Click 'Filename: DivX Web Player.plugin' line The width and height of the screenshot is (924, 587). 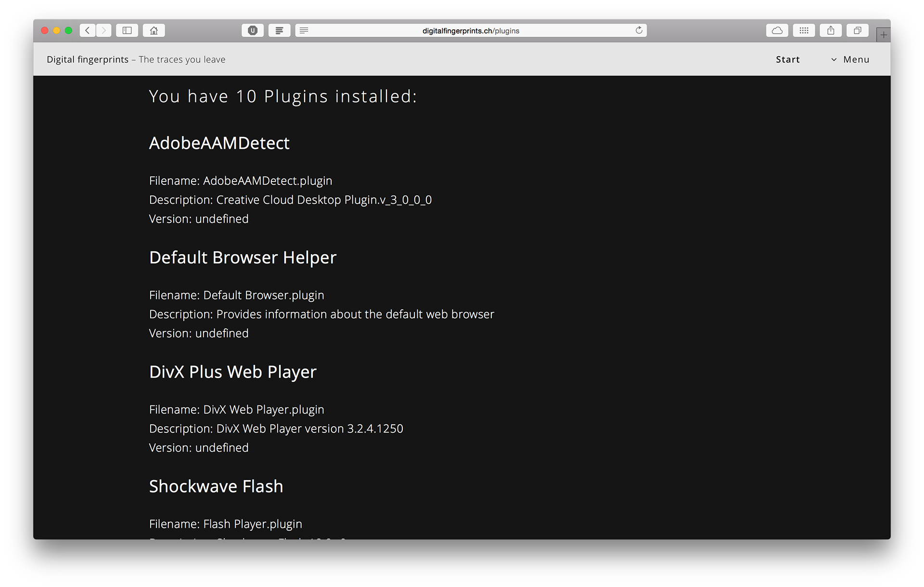click(237, 410)
